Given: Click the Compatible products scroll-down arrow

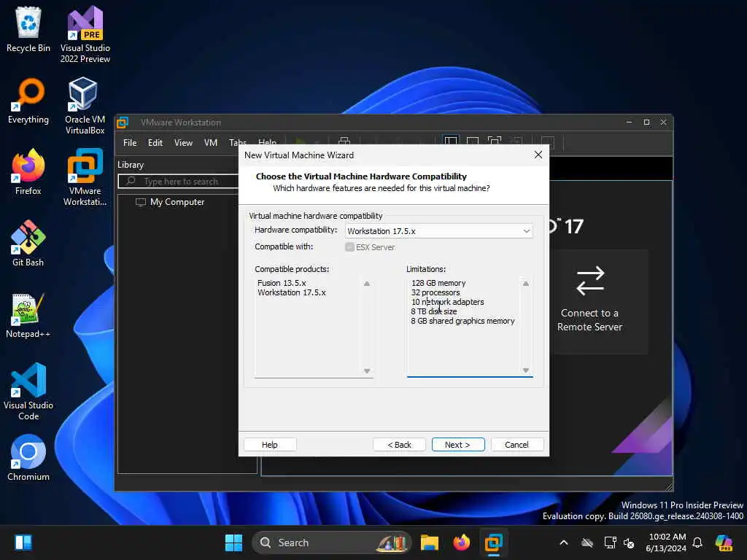Looking at the screenshot, I should click(367, 371).
